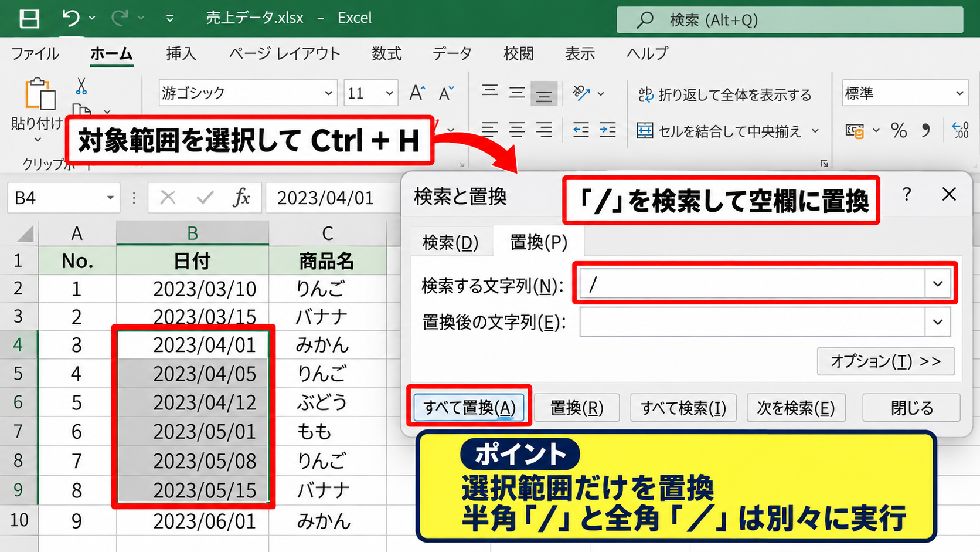
Task: Apply percent style formatting
Action: coord(899,130)
